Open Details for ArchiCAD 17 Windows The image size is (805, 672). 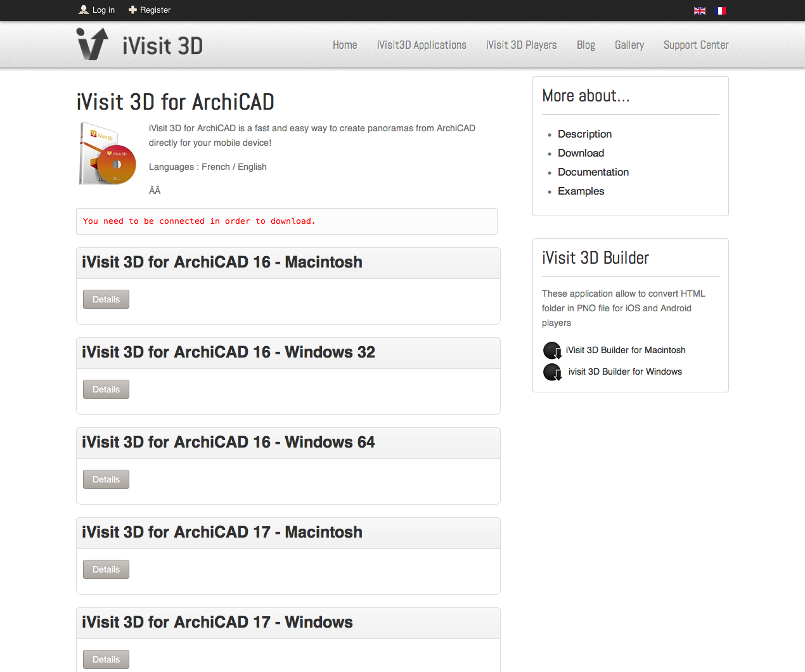[x=106, y=659]
